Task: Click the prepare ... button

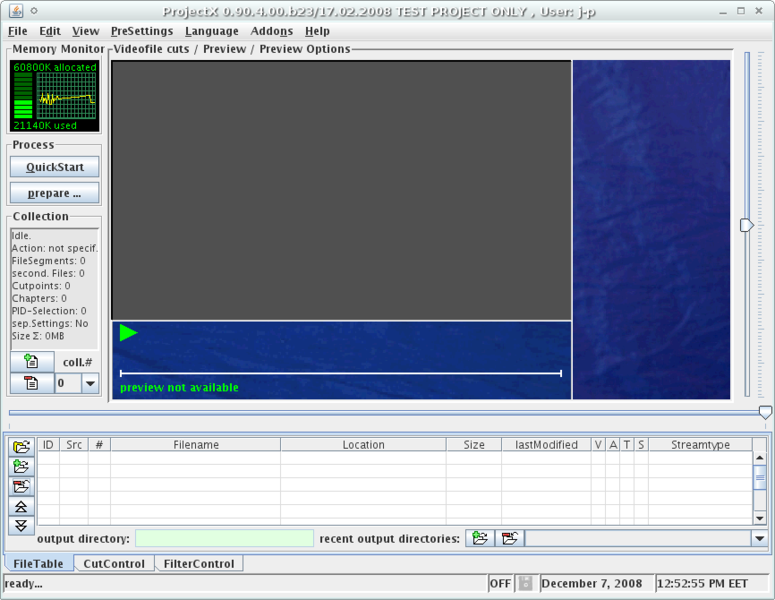Action: pos(55,193)
